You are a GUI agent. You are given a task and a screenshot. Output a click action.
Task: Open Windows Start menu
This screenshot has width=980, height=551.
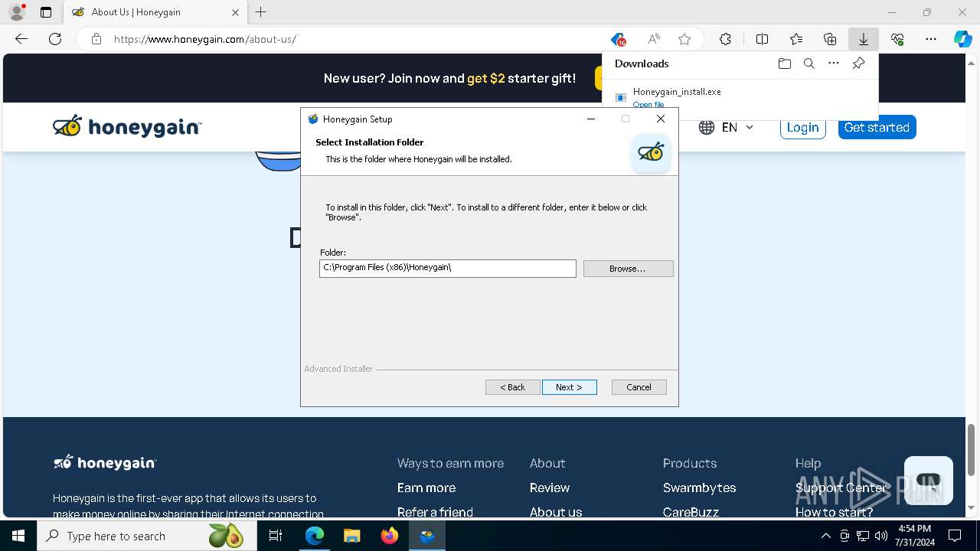[18, 536]
